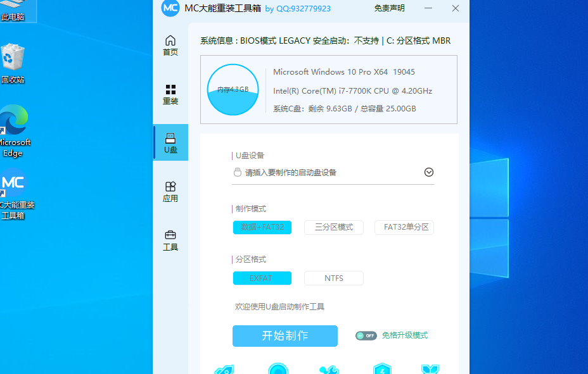Open the 应用 apps section
588x374 pixels.
(170, 192)
